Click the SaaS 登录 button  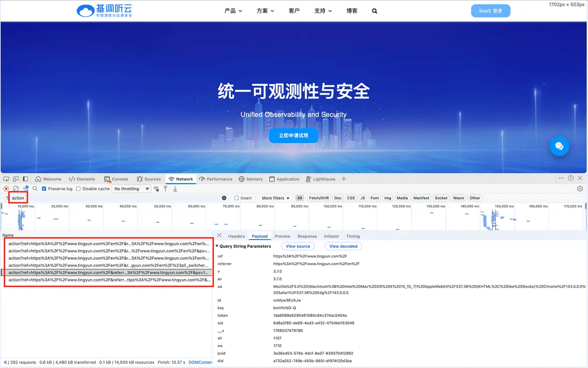tap(490, 11)
